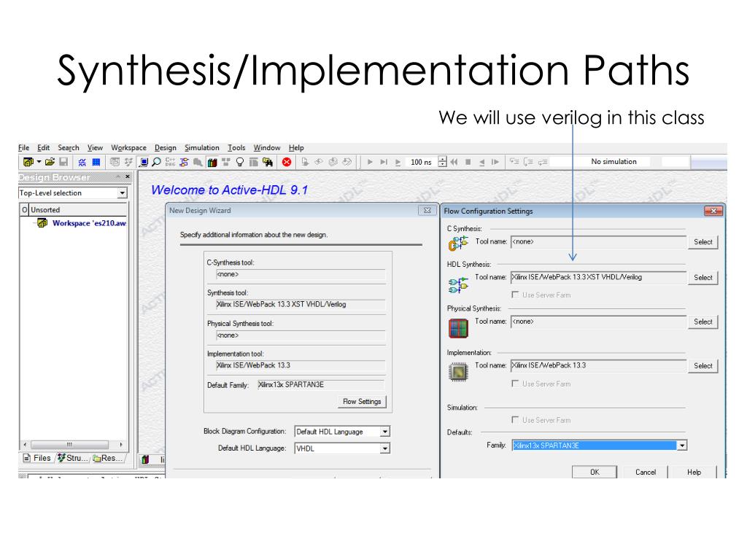Click the binoculars-over-folder toolbar icon
The width and height of the screenshot is (747, 560).
click(268, 162)
